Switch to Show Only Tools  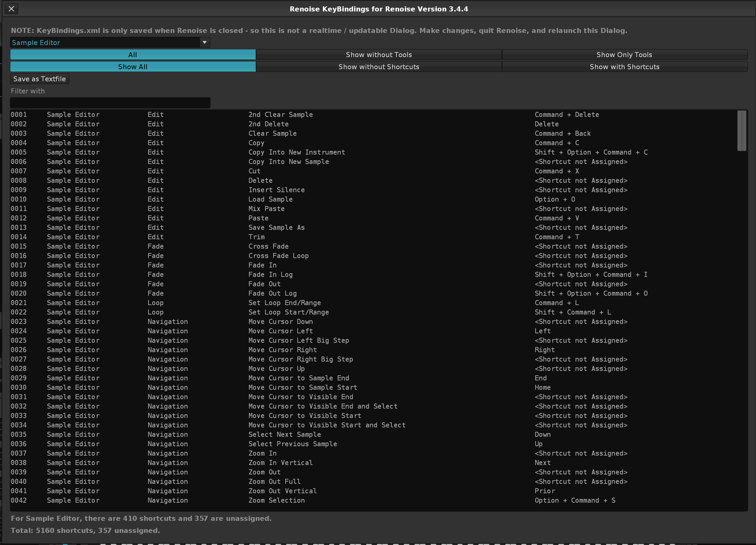pos(624,54)
